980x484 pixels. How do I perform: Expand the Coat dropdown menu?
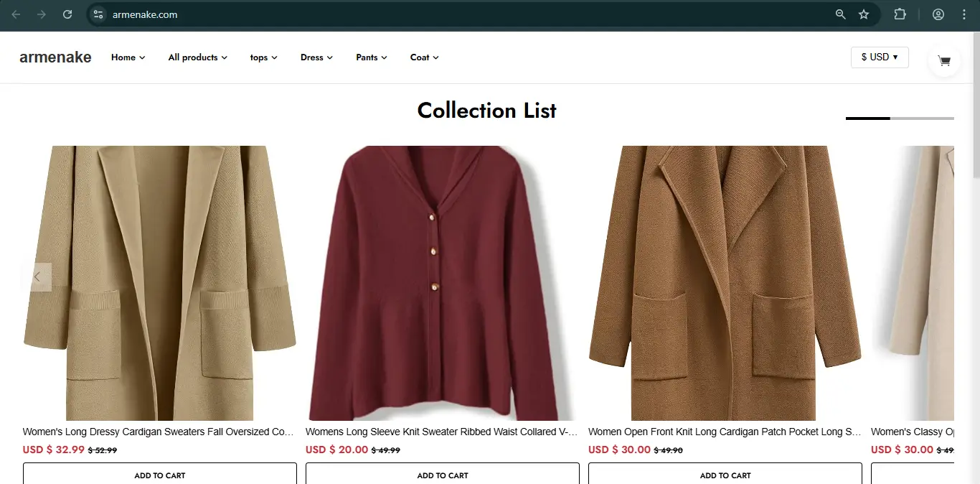point(424,57)
